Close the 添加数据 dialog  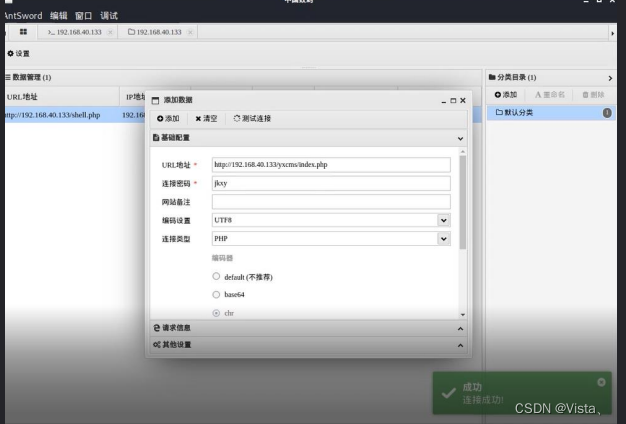[x=463, y=100]
